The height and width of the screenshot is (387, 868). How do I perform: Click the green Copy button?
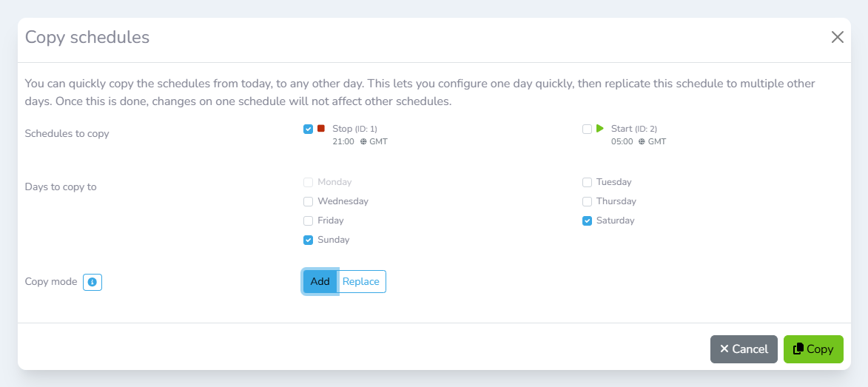(813, 349)
